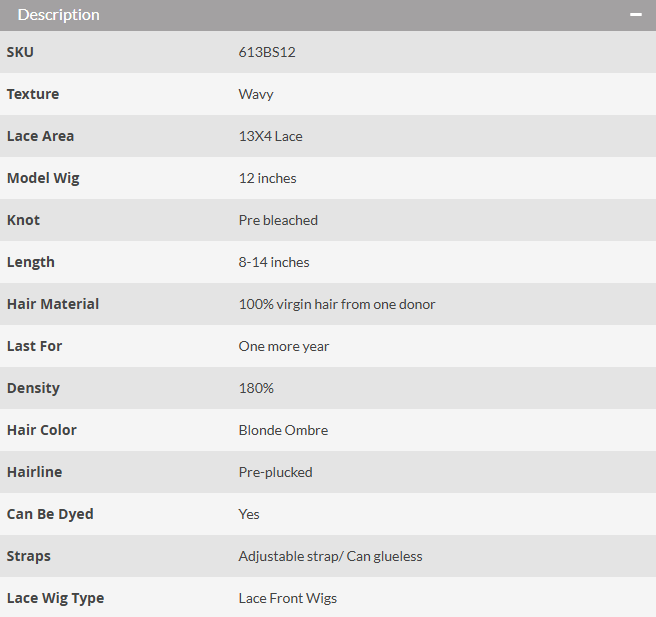Screen dimensions: 656x617
Task: Click the Texture row label
Action: click(33, 94)
